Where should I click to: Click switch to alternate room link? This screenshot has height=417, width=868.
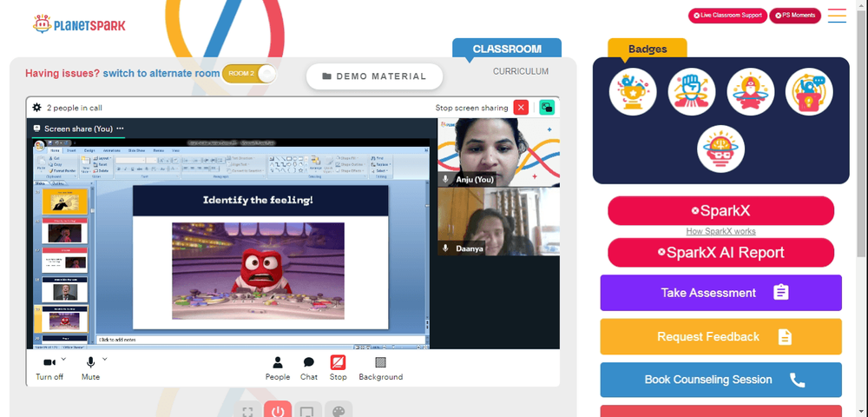pyautogui.click(x=161, y=73)
